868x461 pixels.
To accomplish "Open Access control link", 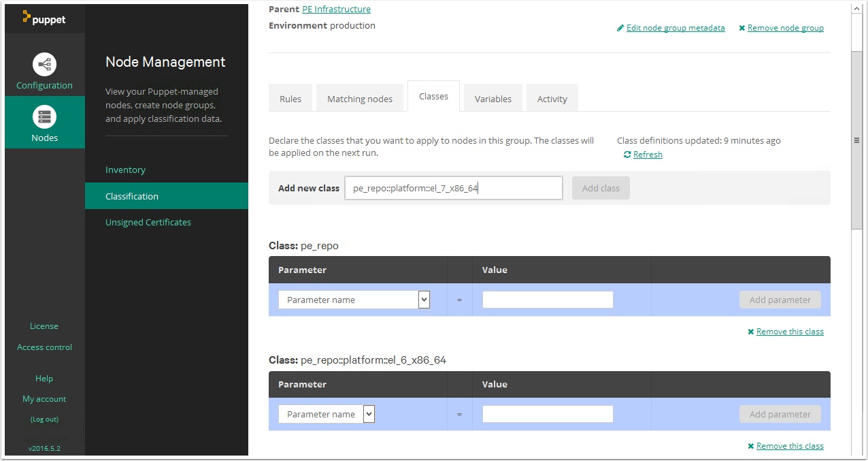I will tap(44, 347).
